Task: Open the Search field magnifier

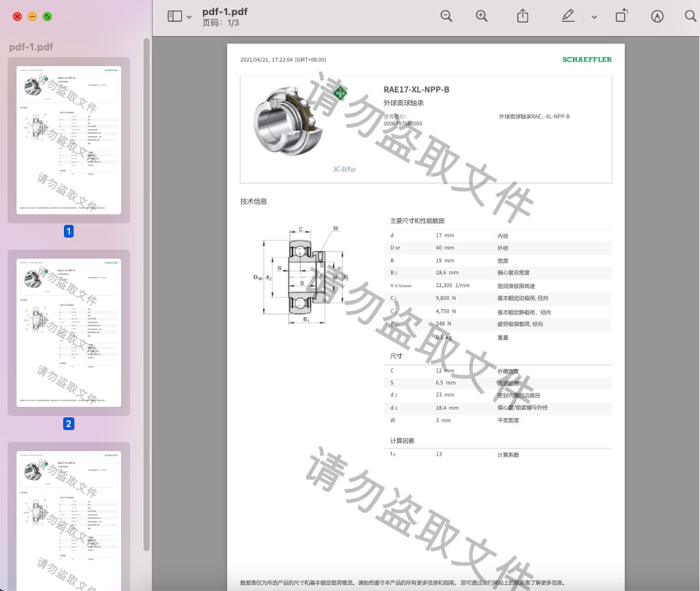Action: point(690,16)
